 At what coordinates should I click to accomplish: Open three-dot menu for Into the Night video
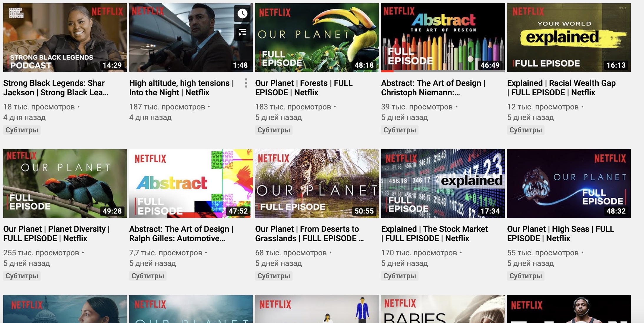coord(246,83)
